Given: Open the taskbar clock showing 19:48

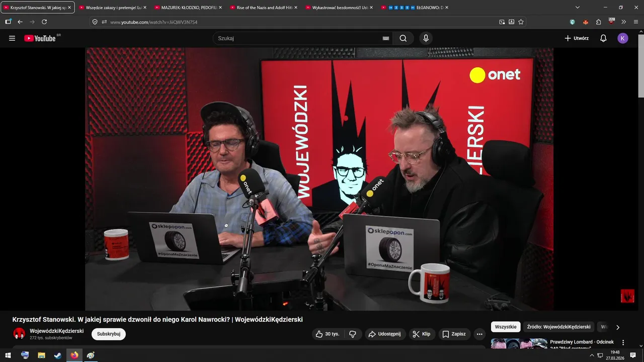Looking at the screenshot, I should [615, 355].
